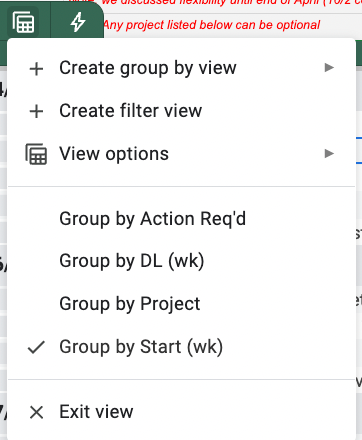This screenshot has height=440, width=362.
Task: Click the checkmark beside Group by Start (wk)
Action: (x=36, y=347)
